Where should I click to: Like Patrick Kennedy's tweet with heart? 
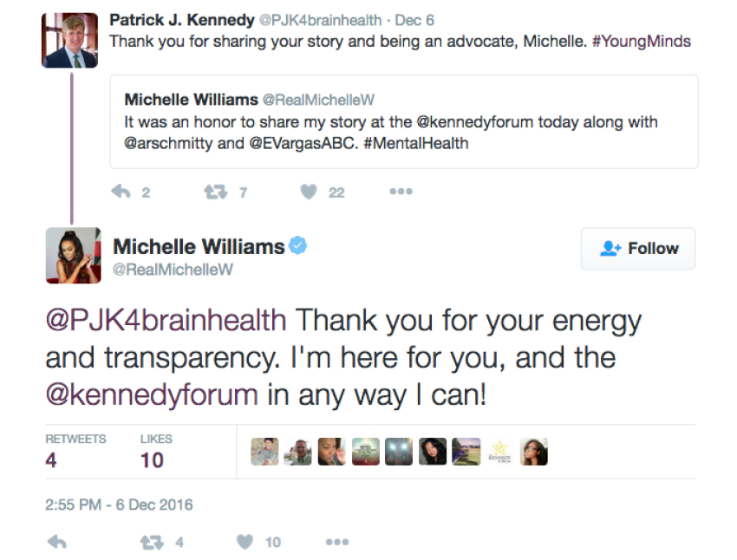309,192
